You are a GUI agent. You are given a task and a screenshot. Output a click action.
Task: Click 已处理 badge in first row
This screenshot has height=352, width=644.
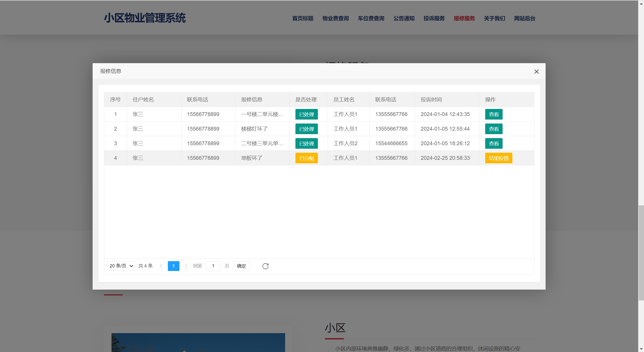(306, 114)
